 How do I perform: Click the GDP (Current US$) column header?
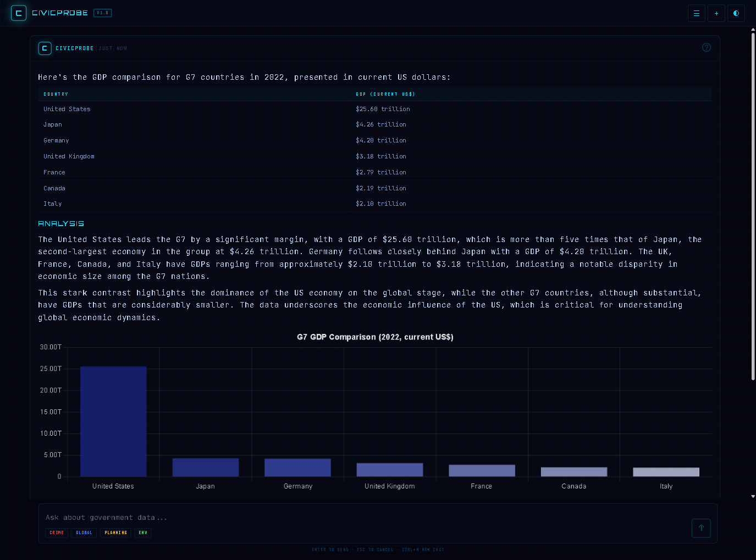click(385, 94)
